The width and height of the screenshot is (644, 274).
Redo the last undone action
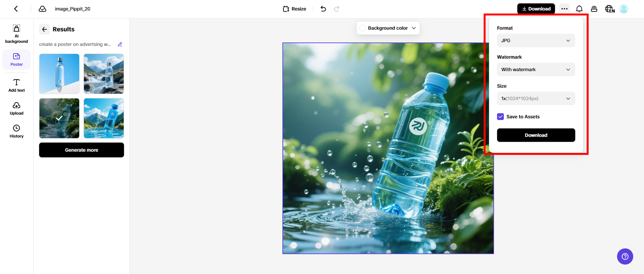[336, 9]
